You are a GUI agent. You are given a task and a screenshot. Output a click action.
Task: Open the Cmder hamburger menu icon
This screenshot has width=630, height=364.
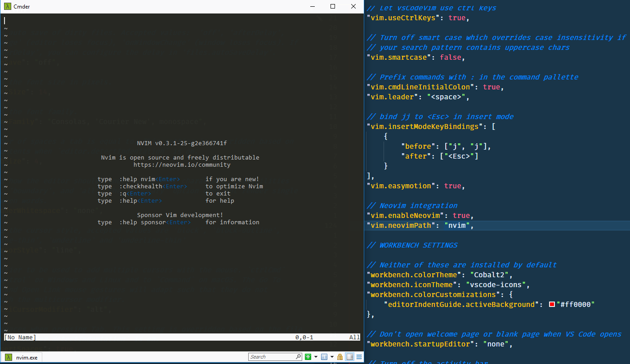coord(358,356)
